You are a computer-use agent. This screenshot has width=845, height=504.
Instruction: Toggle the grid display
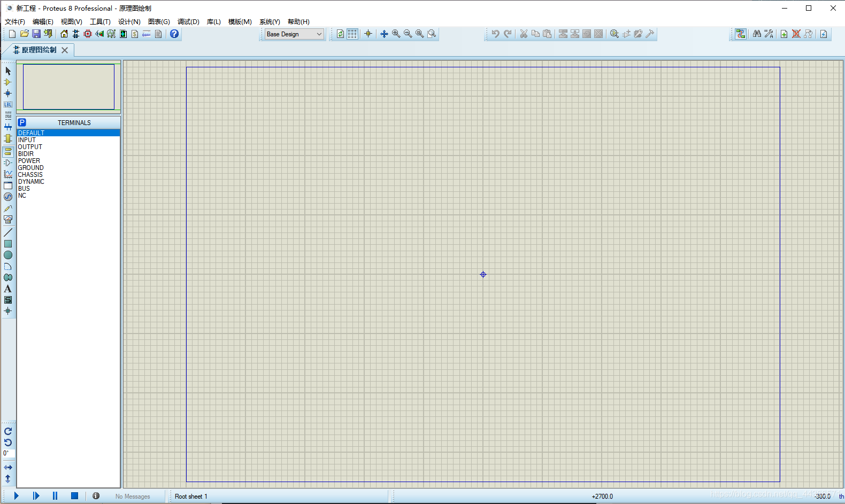(x=352, y=34)
